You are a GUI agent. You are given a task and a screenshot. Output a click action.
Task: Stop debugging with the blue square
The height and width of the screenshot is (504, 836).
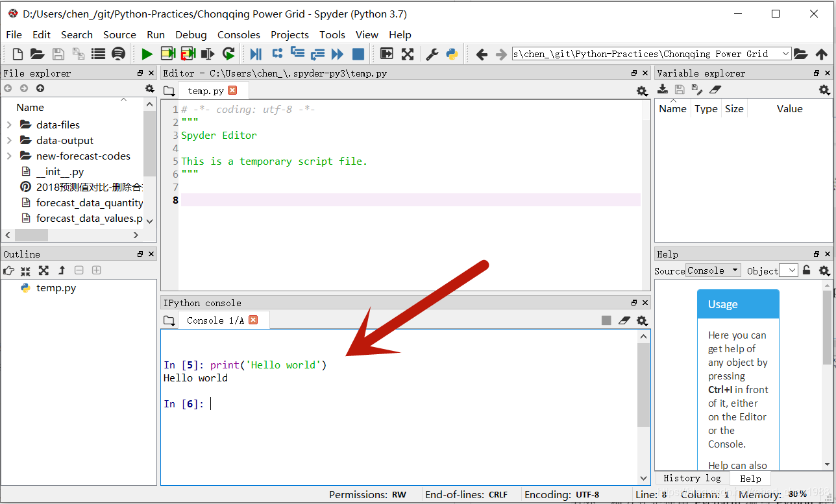(x=358, y=54)
